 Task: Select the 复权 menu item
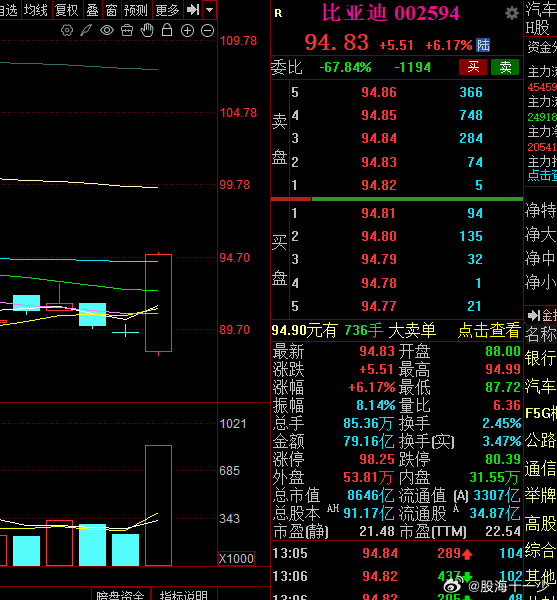tap(67, 10)
